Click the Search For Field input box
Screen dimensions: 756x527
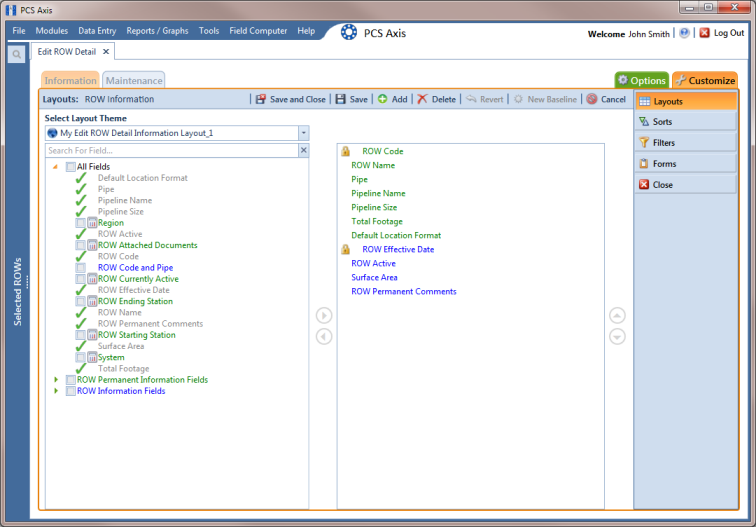172,150
